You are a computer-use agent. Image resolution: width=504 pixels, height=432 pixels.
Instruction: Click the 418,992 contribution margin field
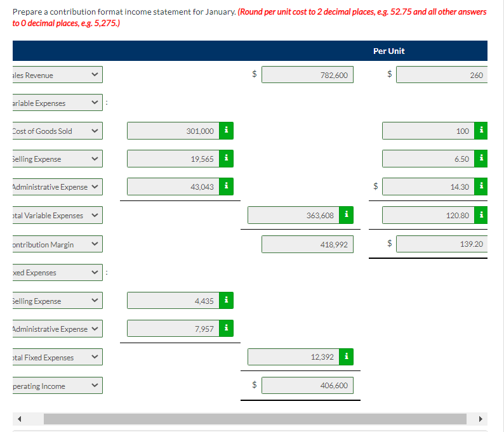[x=307, y=244]
